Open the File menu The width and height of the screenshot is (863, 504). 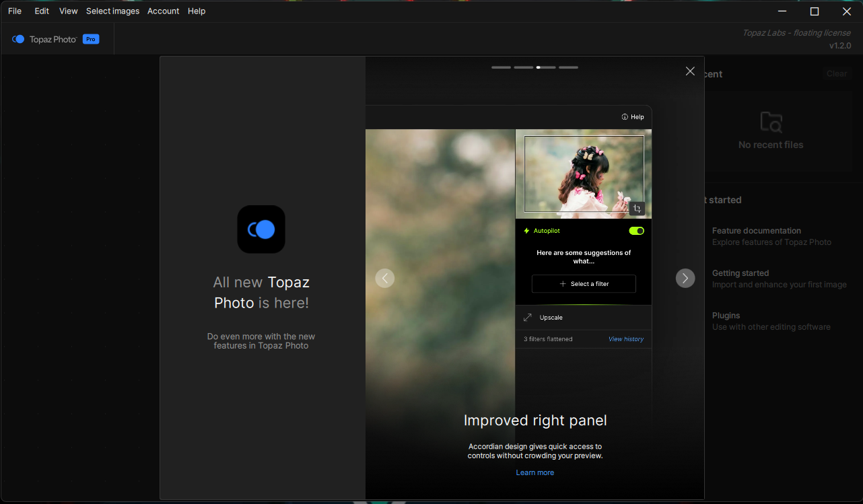point(15,11)
